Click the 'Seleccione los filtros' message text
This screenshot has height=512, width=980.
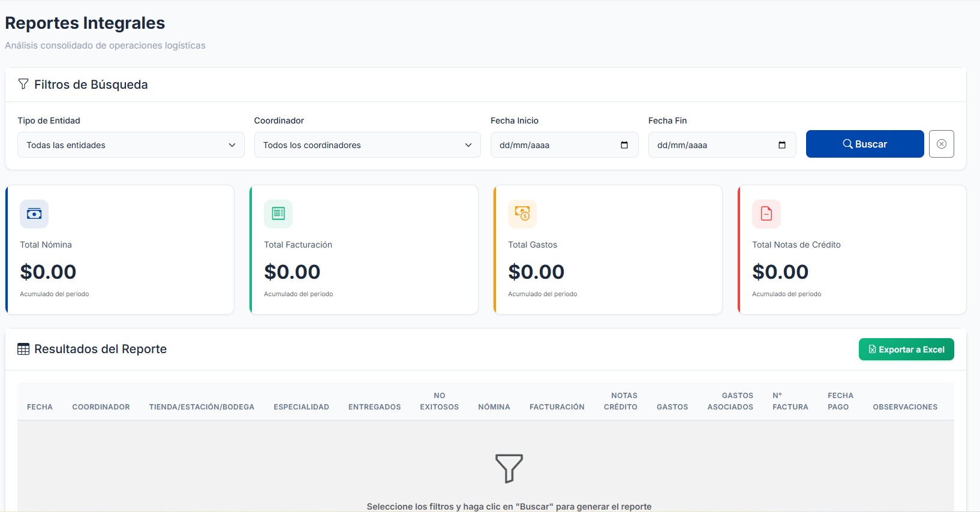[x=509, y=507]
